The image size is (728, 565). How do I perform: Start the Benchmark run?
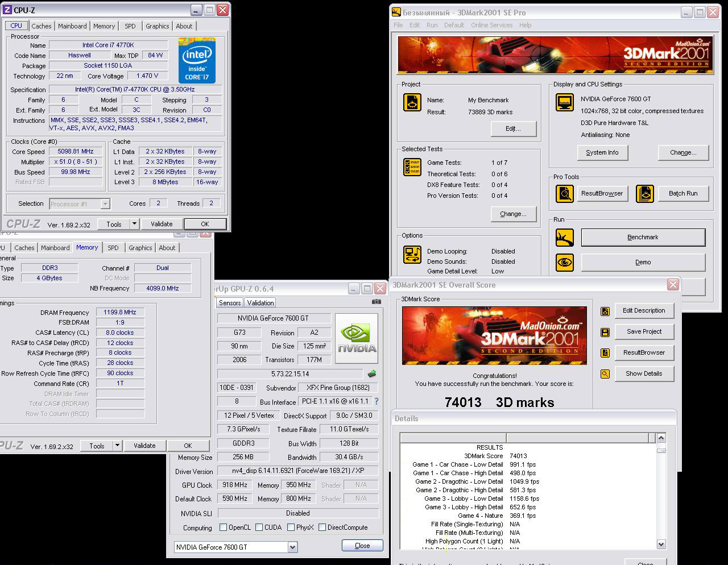643,238
